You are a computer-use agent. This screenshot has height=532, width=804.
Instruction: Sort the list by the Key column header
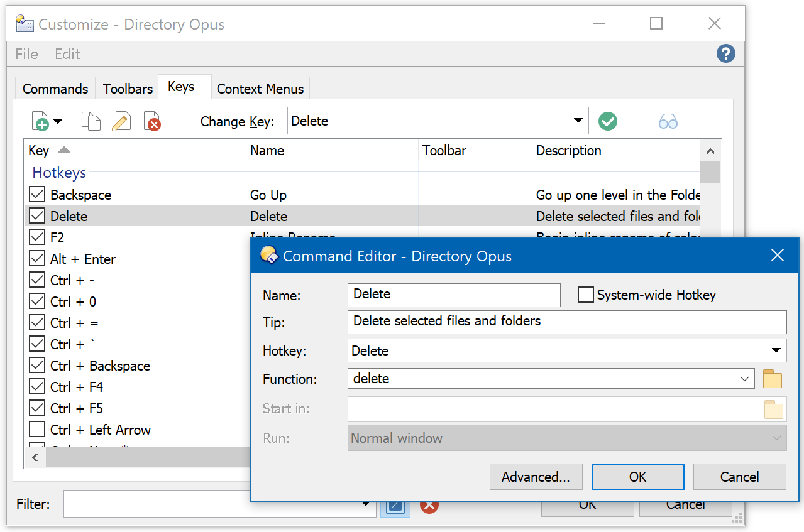tap(135, 151)
